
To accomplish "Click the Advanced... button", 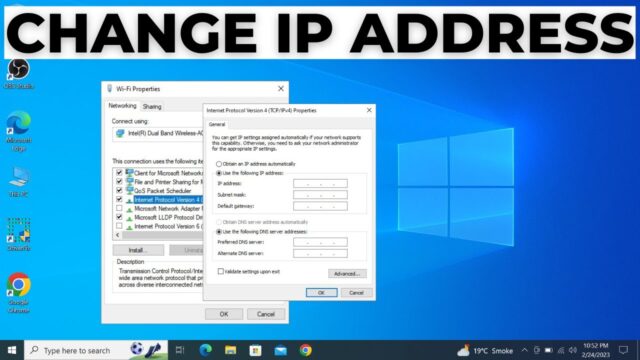I will pos(347,273).
